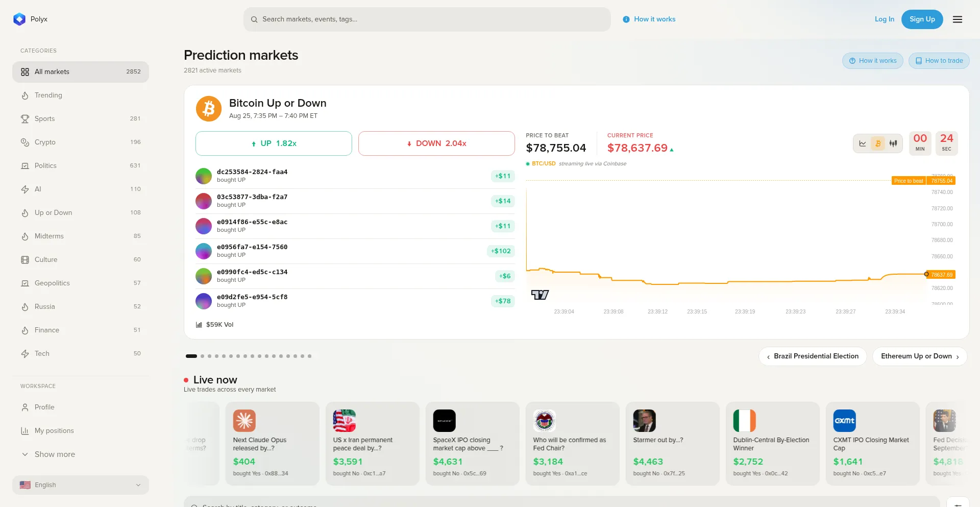Open the Finance category
Screen dimensions: 980x507
tap(81, 330)
